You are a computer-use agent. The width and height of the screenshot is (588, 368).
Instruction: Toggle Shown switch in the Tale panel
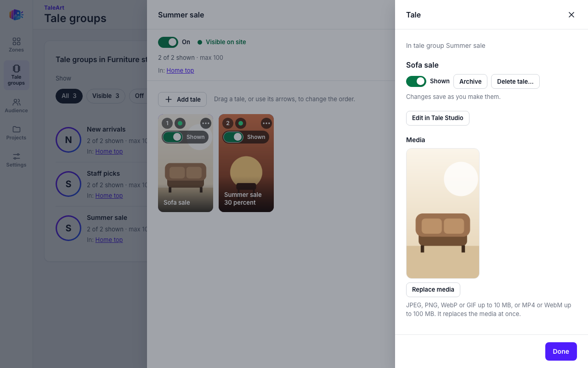point(416,81)
